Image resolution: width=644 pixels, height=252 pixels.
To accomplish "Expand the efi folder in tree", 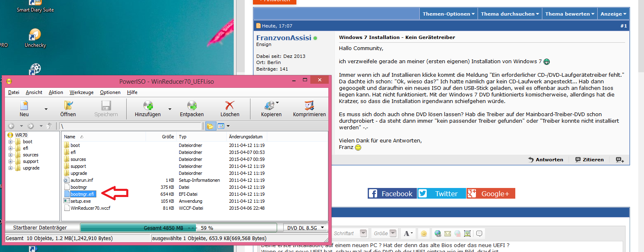I will 10,148.
